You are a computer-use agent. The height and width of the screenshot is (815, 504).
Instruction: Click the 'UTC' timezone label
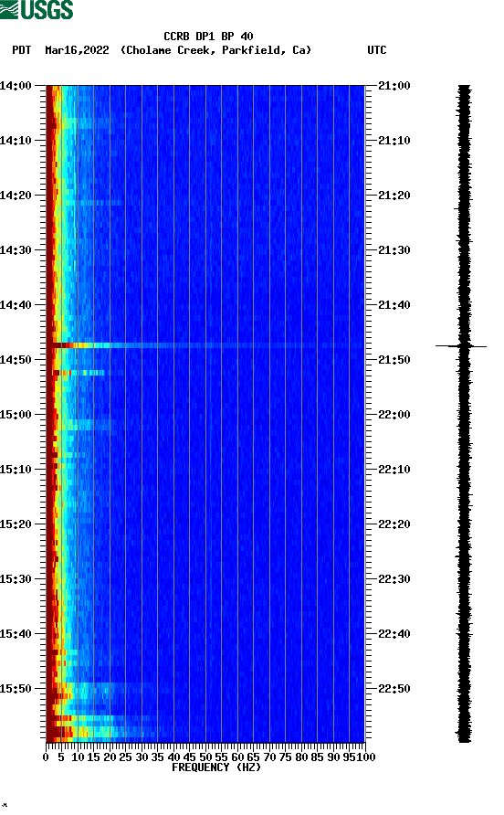[x=377, y=50]
